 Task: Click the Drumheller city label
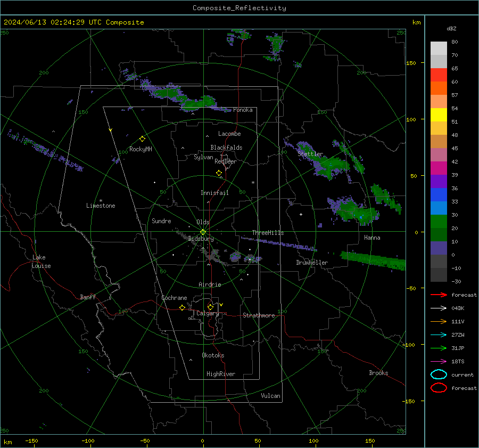click(x=312, y=263)
